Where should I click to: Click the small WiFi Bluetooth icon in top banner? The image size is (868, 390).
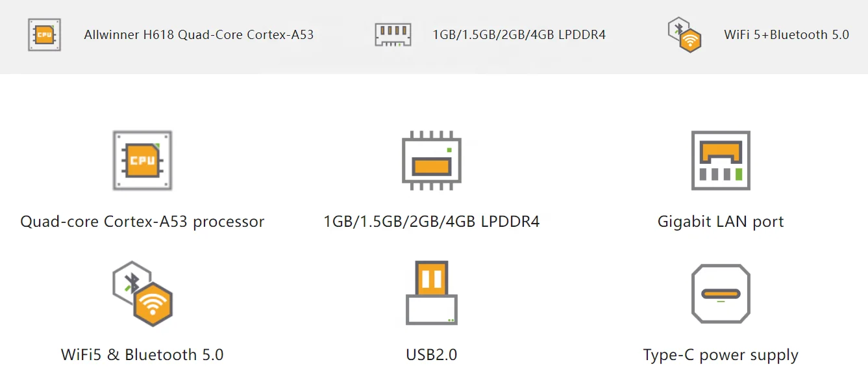coord(684,34)
